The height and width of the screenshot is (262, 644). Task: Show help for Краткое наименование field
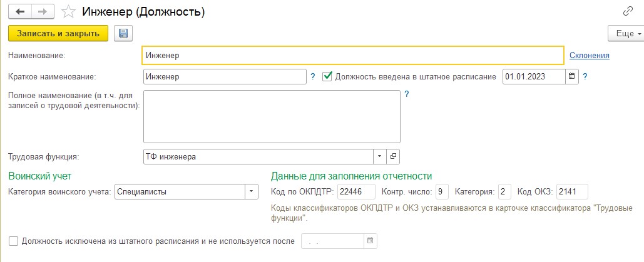312,77
